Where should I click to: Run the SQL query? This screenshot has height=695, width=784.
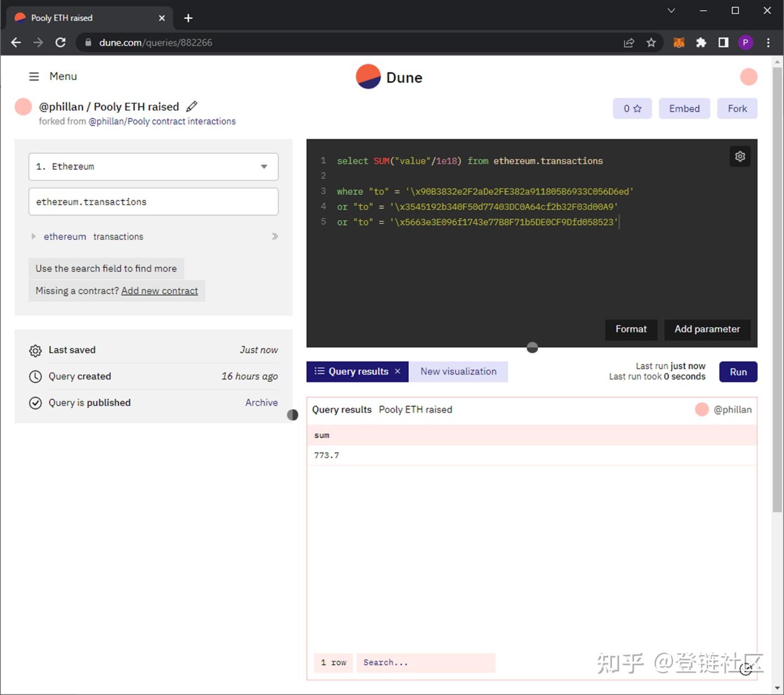click(737, 371)
